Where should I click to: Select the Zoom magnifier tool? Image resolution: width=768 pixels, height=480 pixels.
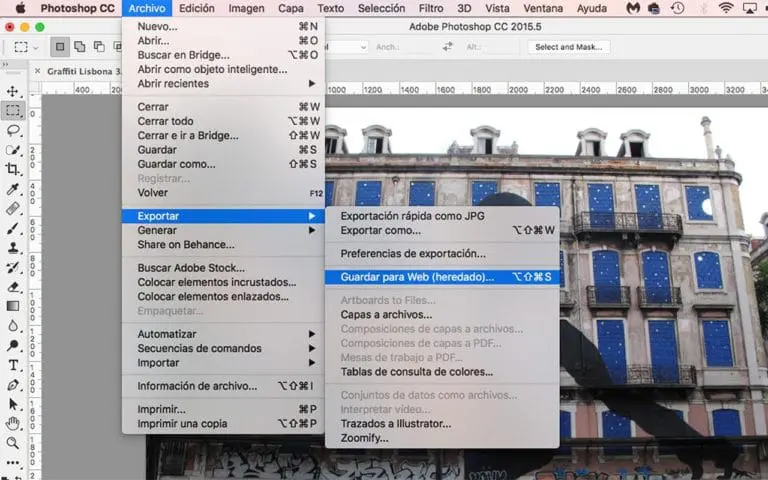pyautogui.click(x=13, y=443)
